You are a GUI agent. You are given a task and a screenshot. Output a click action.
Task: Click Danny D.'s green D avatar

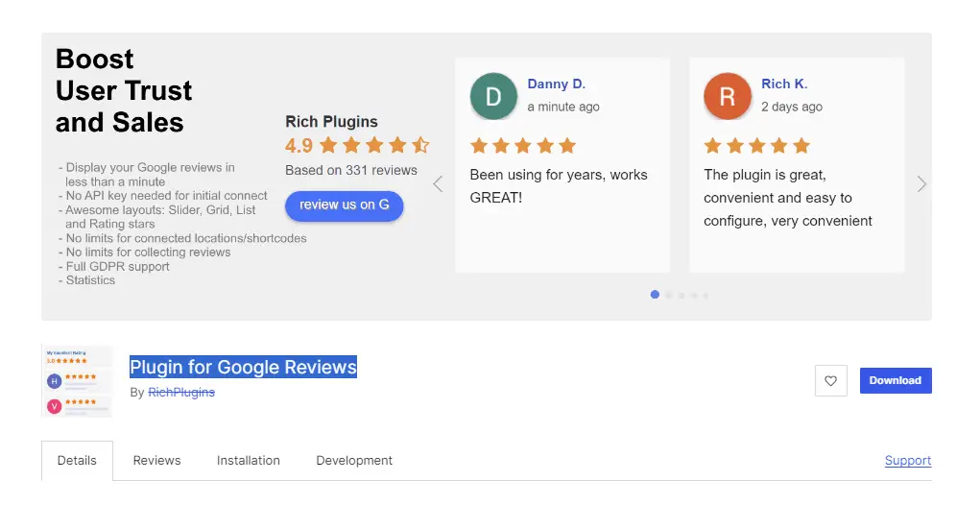click(x=493, y=96)
